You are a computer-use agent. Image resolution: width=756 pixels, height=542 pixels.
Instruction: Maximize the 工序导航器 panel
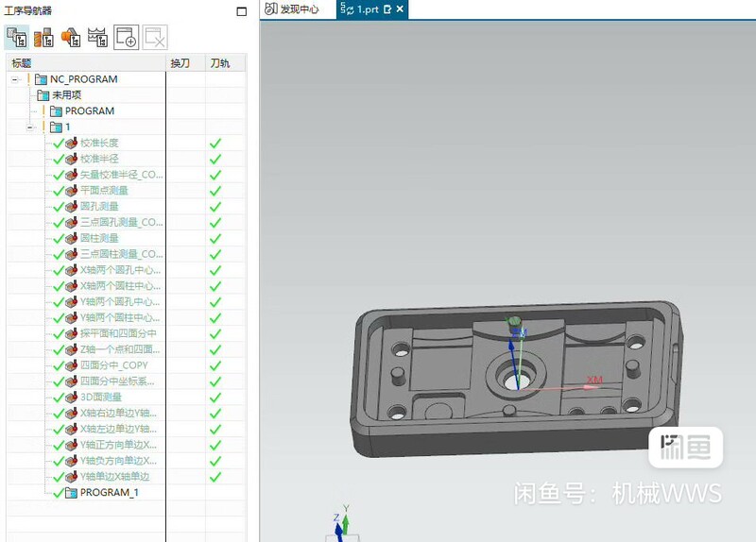click(242, 11)
